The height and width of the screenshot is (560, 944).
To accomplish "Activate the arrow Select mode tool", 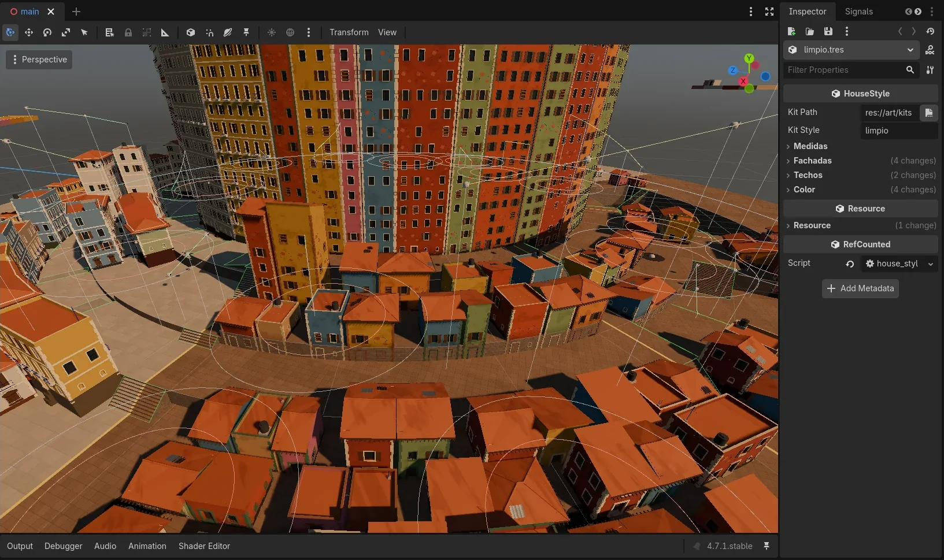I will [84, 32].
